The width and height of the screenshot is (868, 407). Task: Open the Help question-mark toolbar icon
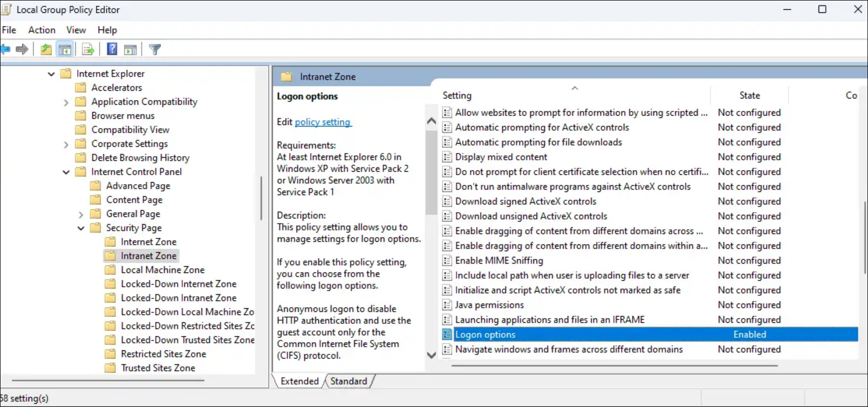112,49
